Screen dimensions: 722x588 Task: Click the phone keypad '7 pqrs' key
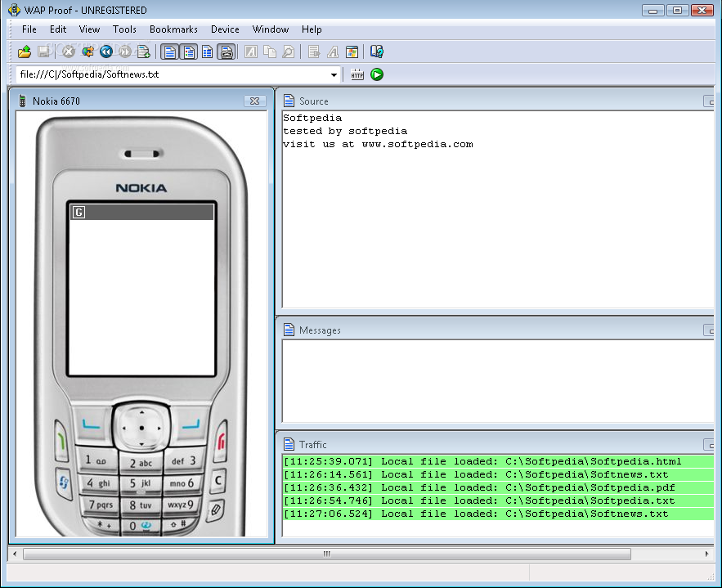(101, 505)
